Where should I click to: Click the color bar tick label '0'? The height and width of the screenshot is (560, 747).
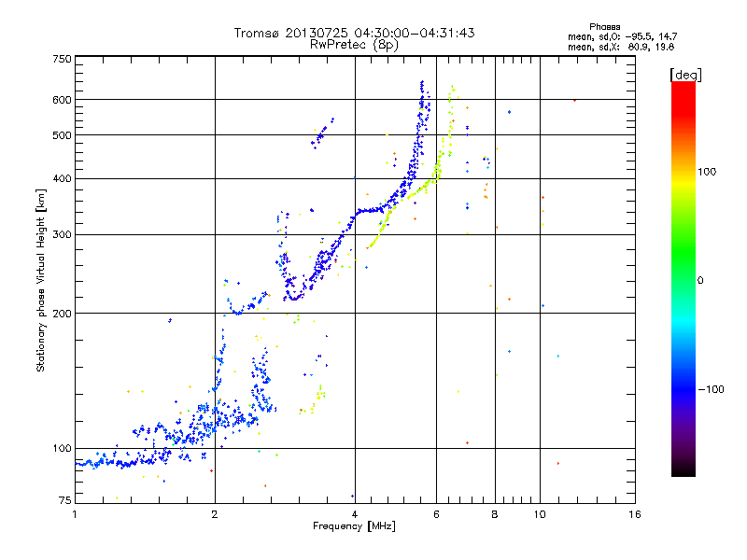(700, 280)
